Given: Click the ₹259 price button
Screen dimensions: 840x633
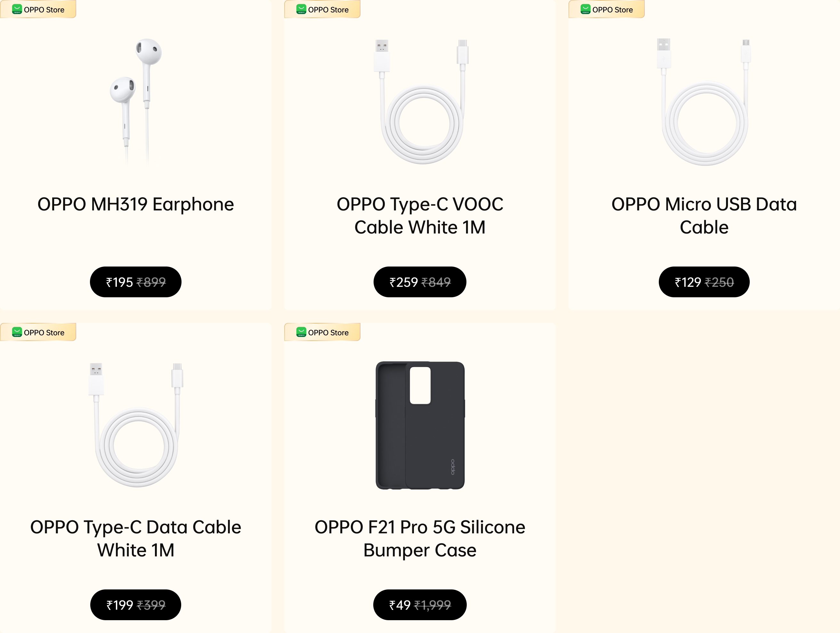Looking at the screenshot, I should [420, 282].
